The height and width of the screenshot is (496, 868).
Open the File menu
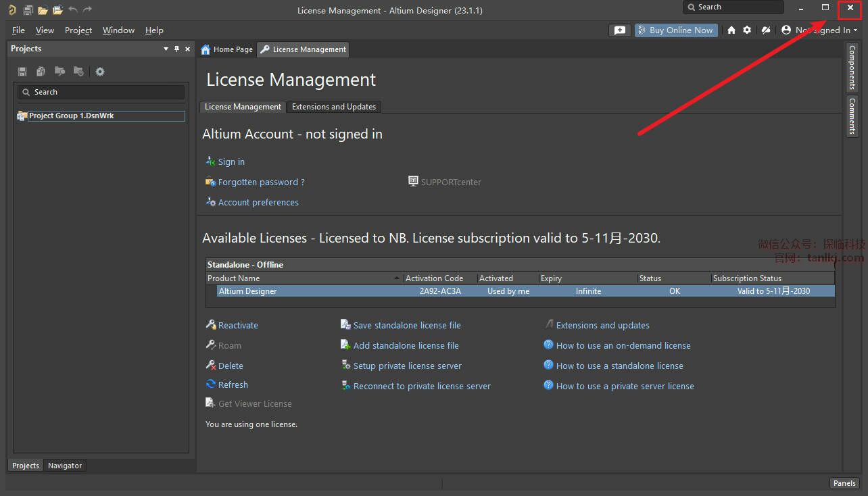point(18,30)
